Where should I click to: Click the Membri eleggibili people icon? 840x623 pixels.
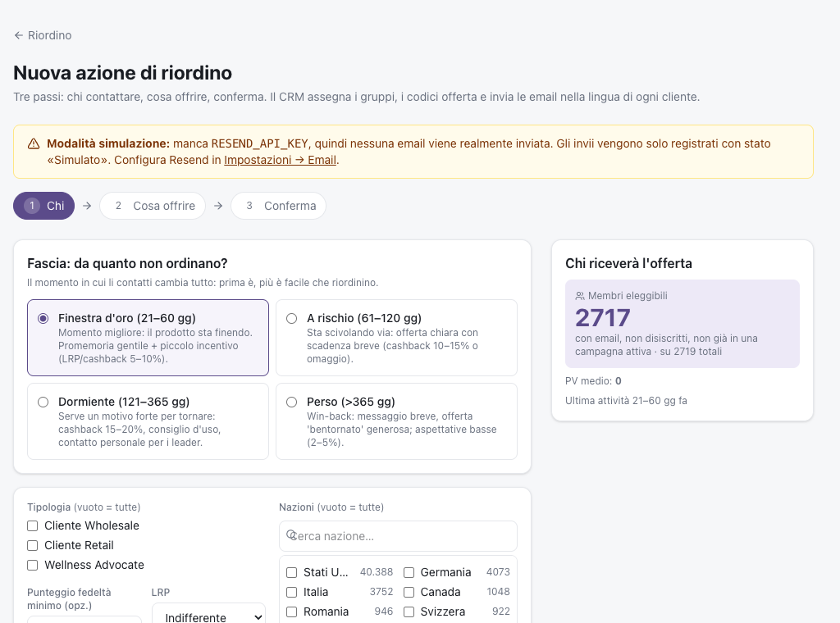(580, 296)
